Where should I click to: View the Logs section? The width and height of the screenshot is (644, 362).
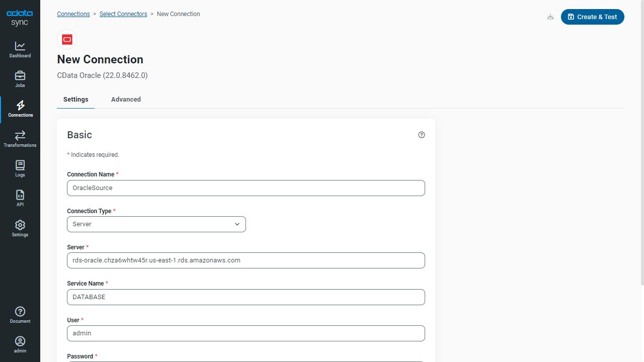coord(20,168)
